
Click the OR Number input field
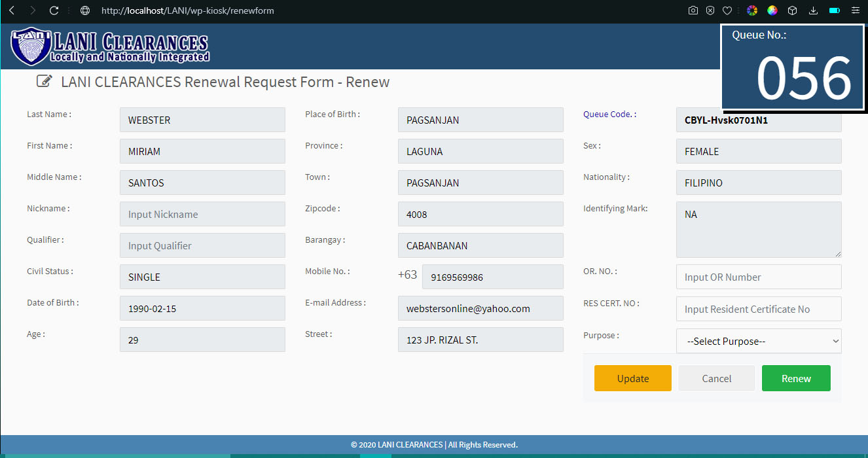coord(758,277)
